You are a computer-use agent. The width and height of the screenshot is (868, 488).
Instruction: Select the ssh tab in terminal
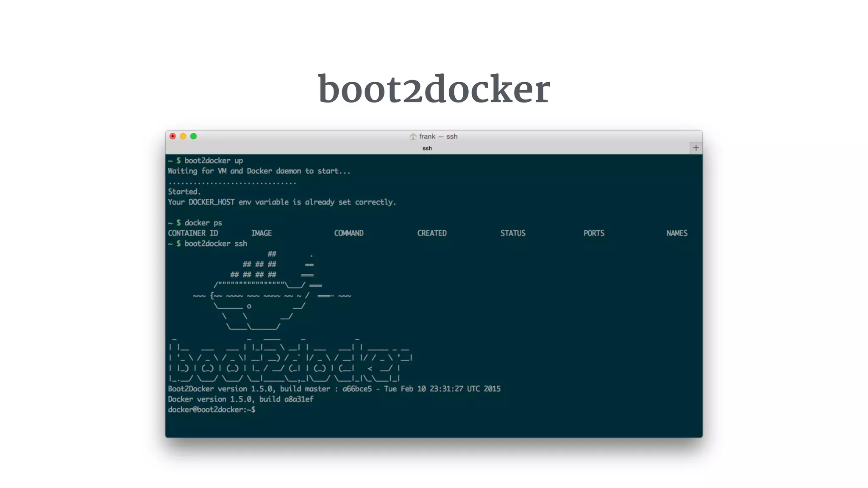pyautogui.click(x=427, y=148)
